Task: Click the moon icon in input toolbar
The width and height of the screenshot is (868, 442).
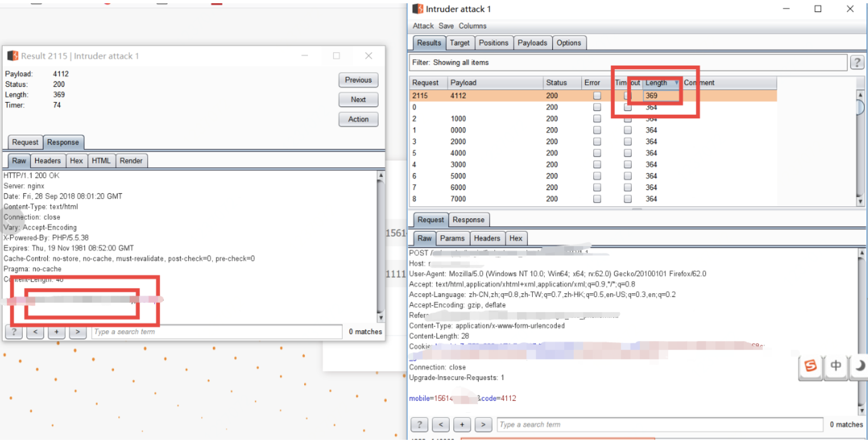Action: point(860,366)
